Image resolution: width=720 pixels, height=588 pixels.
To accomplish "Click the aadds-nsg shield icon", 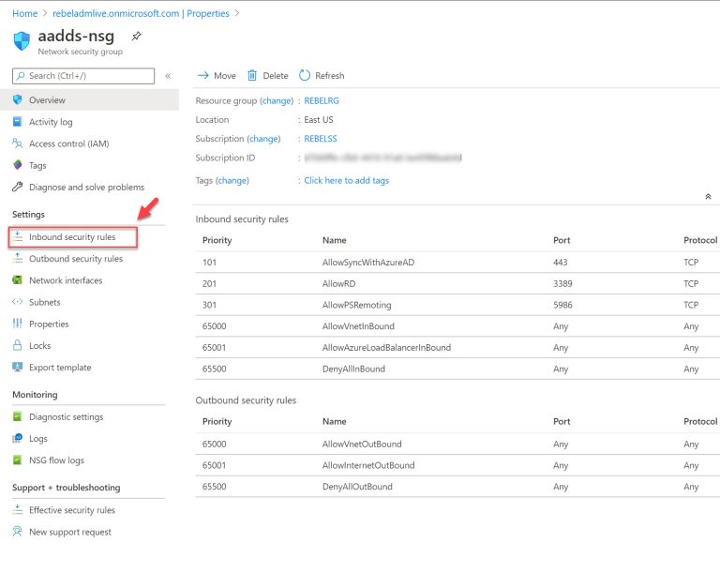I will 22,41.
